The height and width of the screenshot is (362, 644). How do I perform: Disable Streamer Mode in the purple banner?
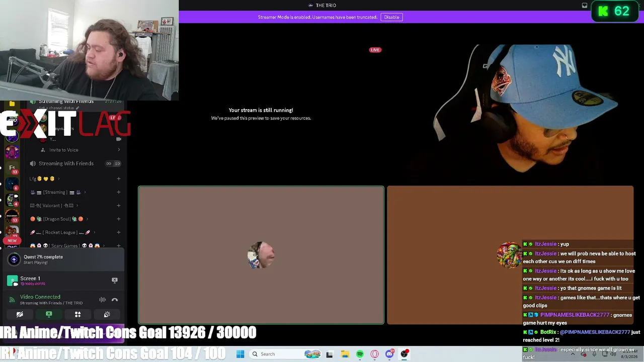[391, 17]
